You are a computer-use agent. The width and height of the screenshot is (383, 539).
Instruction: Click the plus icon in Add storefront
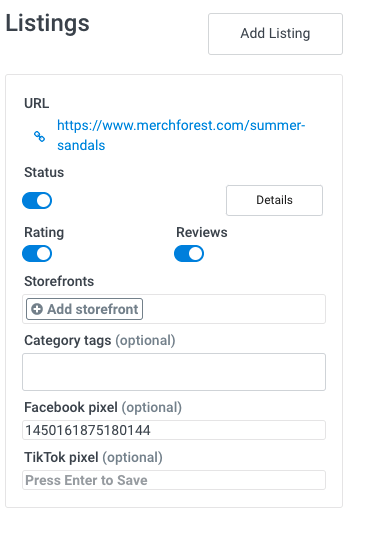[x=37, y=309]
